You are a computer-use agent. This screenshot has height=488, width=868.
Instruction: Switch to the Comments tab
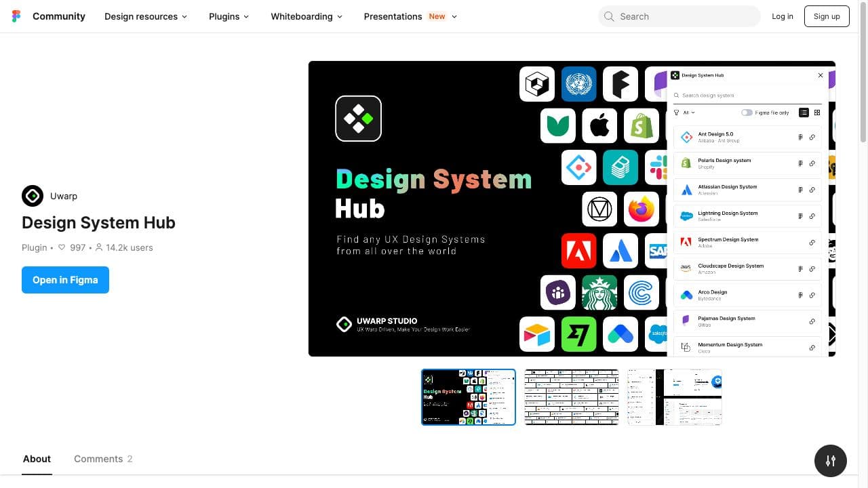pyautogui.click(x=103, y=459)
